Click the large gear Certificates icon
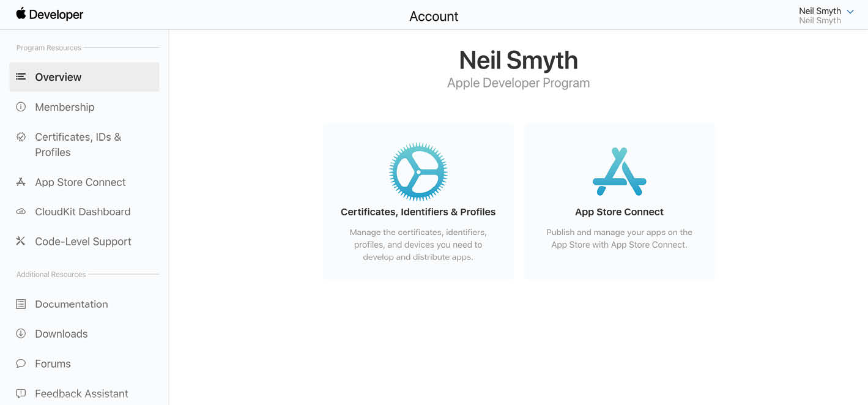The image size is (868, 405). (x=418, y=172)
